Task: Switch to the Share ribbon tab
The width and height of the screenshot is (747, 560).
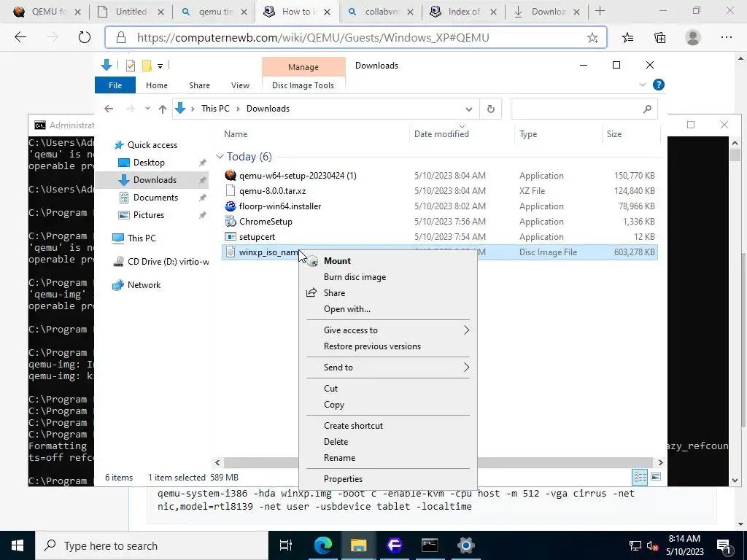Action: click(x=199, y=85)
